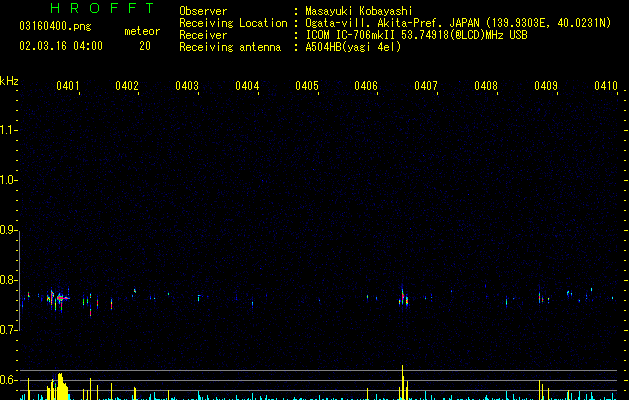629x400 pixels.
Task: Click the Ogata-vill. Akita-Pref. JAPAN location text
Action: (458, 23)
